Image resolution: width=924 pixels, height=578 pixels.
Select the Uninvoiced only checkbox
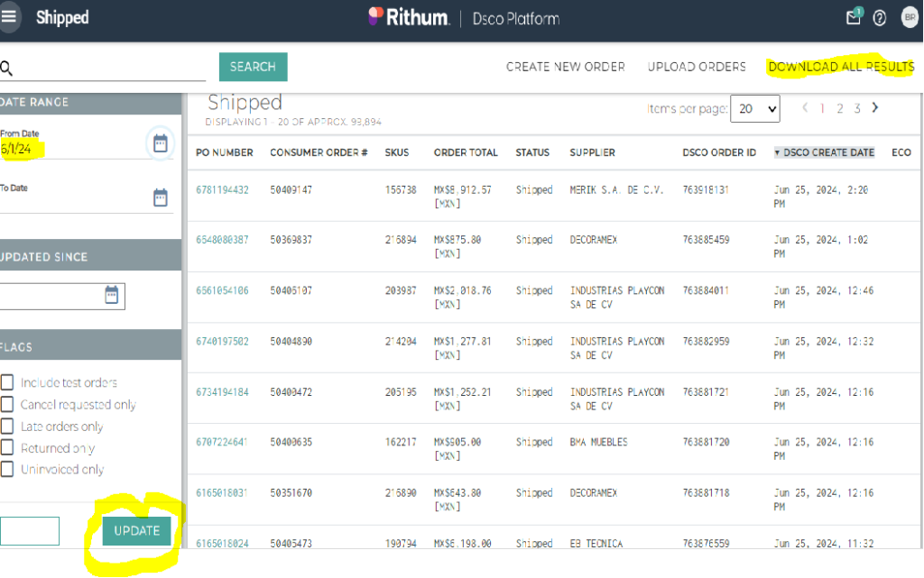tap(7, 469)
